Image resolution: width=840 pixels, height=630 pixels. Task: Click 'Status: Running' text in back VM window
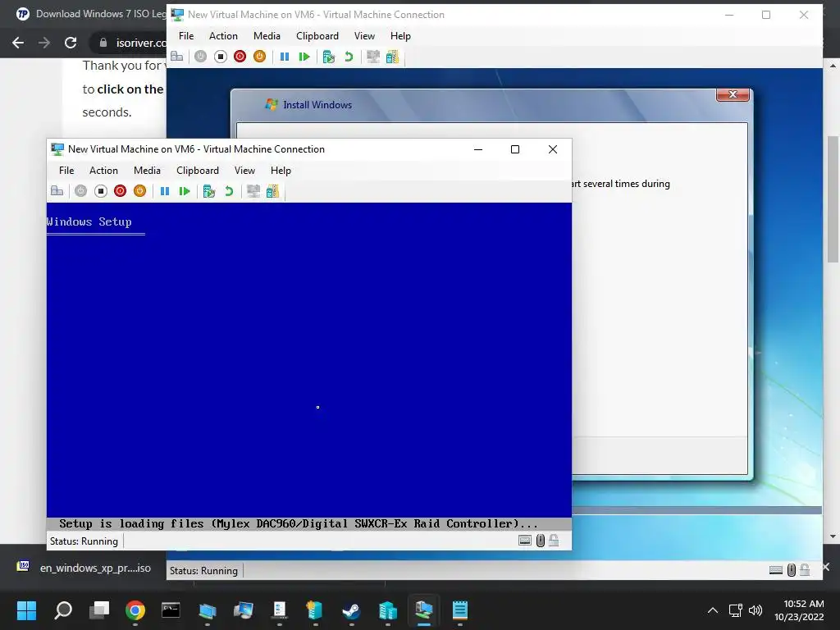[x=203, y=571]
